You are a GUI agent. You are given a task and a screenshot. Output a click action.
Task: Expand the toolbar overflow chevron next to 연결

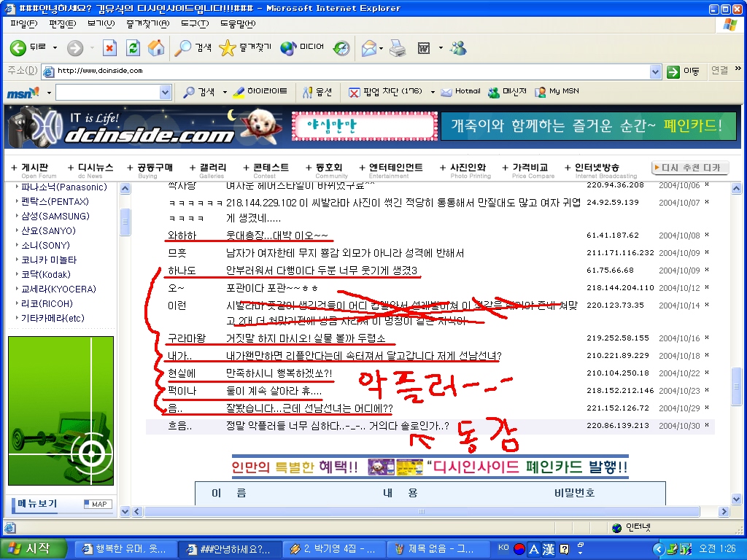(738, 69)
